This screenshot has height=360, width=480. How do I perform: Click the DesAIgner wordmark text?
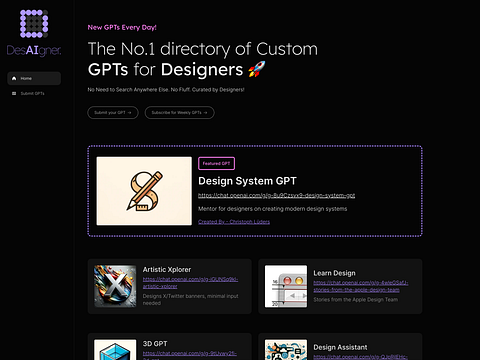(x=34, y=50)
